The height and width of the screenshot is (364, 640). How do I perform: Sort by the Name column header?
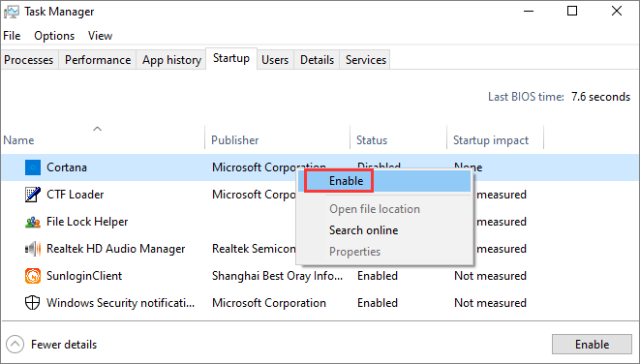click(x=18, y=140)
